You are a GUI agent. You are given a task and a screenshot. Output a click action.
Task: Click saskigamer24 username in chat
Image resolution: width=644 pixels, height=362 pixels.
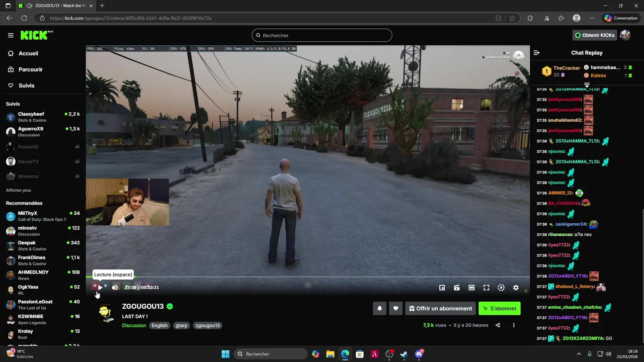(x=571, y=224)
